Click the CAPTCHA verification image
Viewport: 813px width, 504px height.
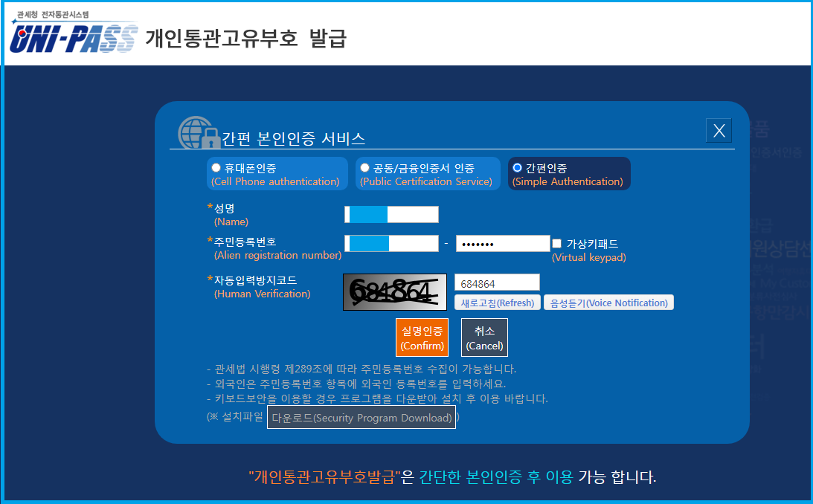tap(393, 292)
